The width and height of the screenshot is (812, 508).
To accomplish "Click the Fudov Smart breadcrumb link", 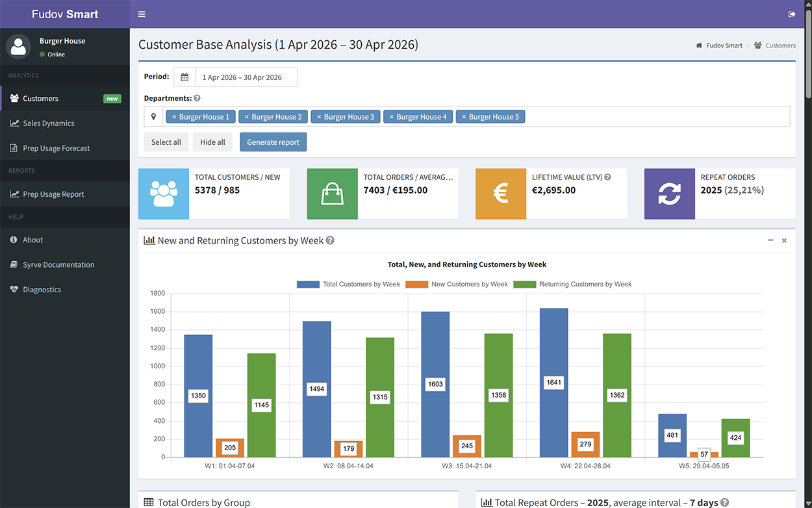I will coord(724,45).
